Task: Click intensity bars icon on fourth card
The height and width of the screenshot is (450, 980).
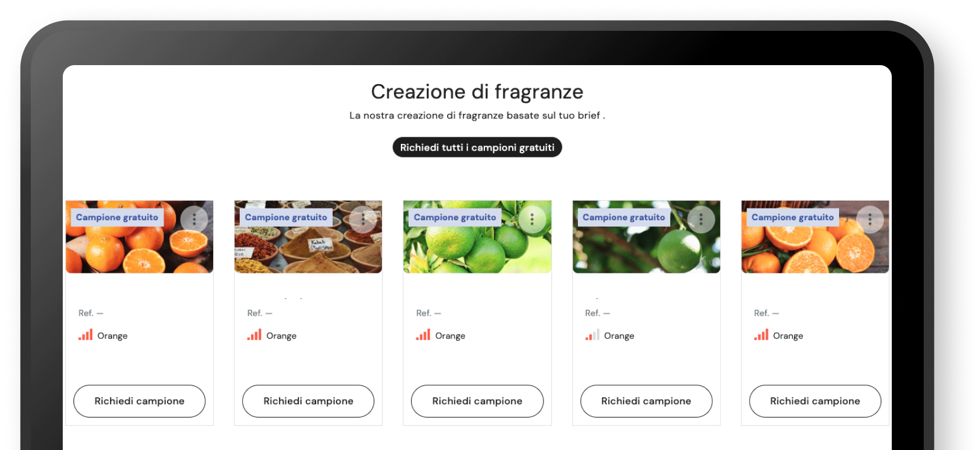Action: pos(592,335)
